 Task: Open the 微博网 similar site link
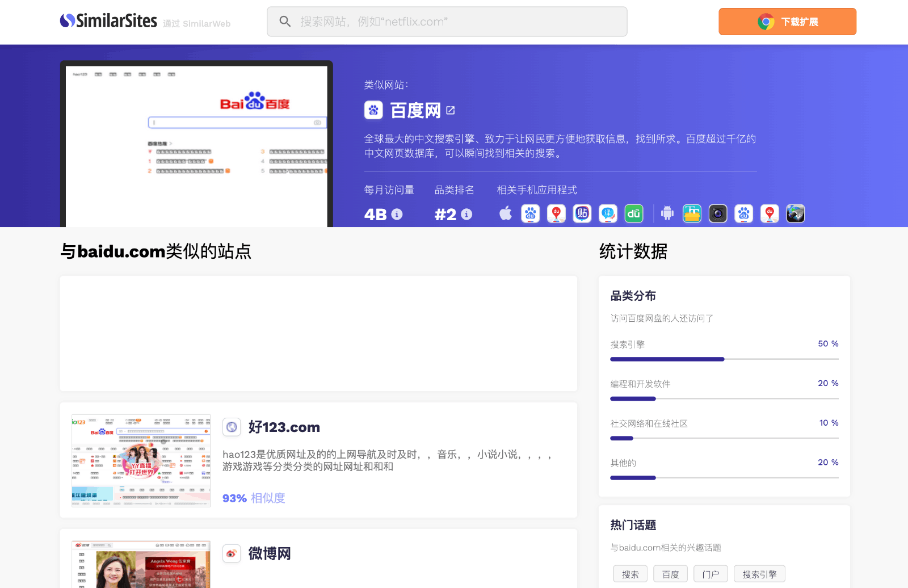[x=270, y=553]
